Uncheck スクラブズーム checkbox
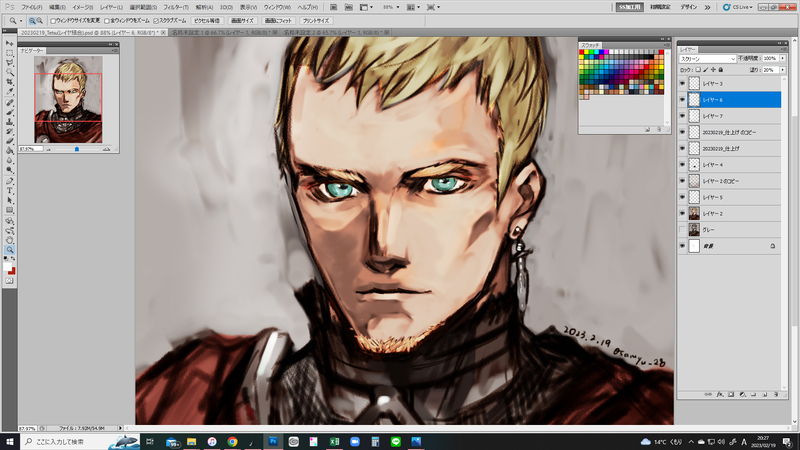Viewport: 800px width, 450px height. click(156, 21)
